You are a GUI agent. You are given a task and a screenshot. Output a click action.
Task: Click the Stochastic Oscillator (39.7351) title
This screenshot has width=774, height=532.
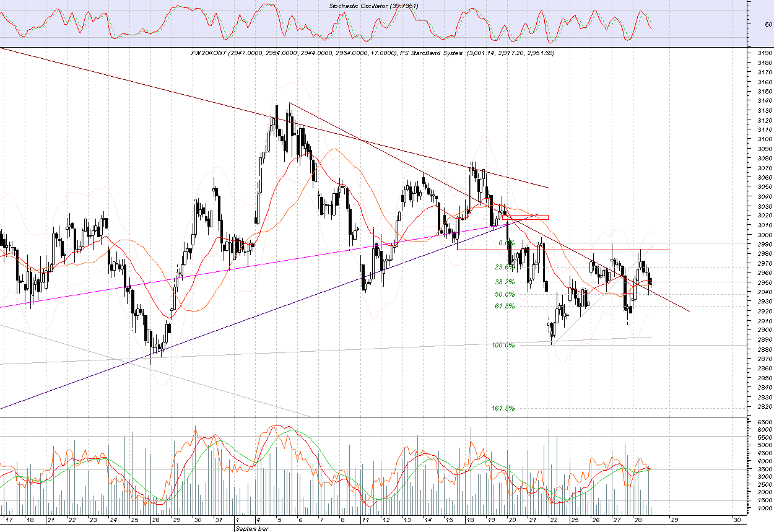(x=373, y=6)
